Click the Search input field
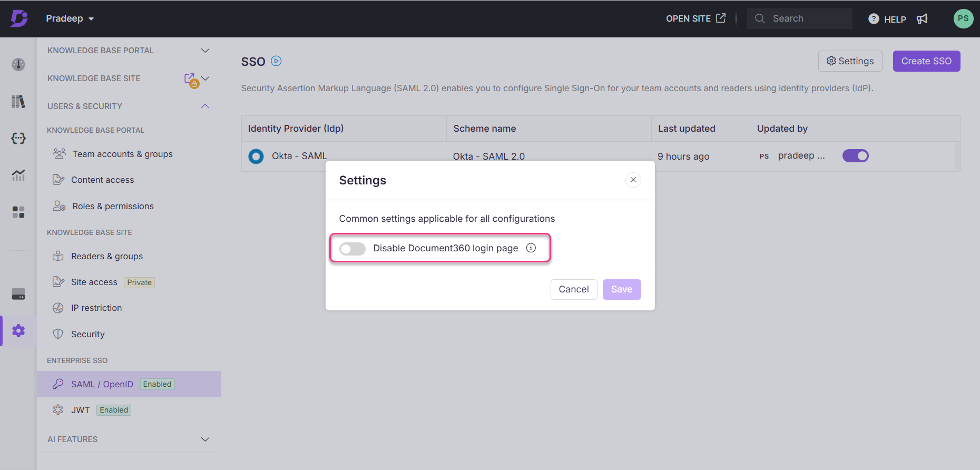Image resolution: width=980 pixels, height=470 pixels. [x=799, y=18]
